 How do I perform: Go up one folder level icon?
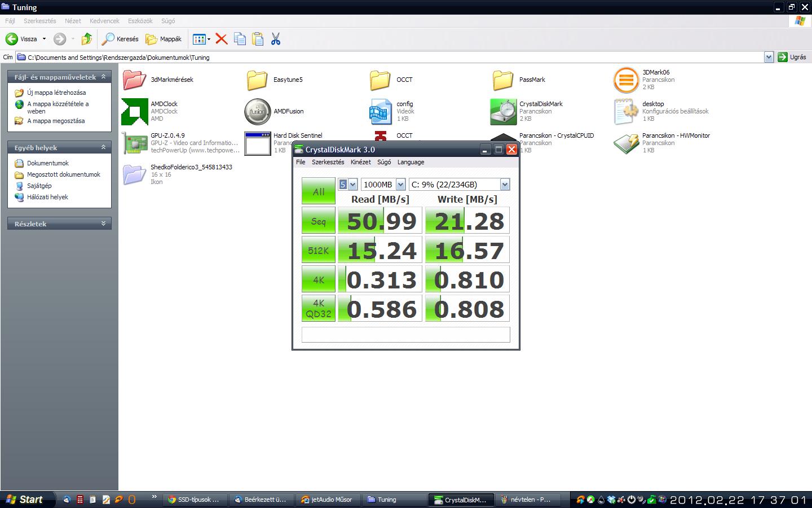[x=86, y=39]
